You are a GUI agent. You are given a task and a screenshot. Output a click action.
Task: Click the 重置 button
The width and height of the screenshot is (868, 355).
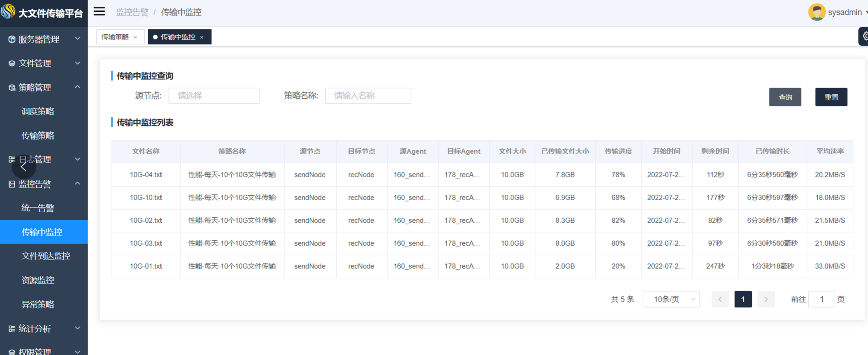click(831, 97)
